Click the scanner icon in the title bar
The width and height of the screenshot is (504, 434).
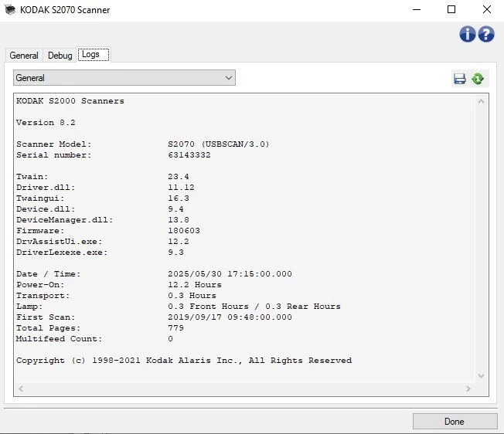10,9
